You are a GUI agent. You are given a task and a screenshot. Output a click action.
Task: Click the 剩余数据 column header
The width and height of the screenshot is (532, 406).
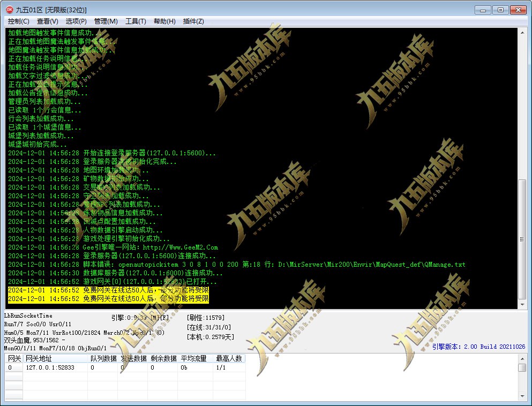(x=162, y=358)
